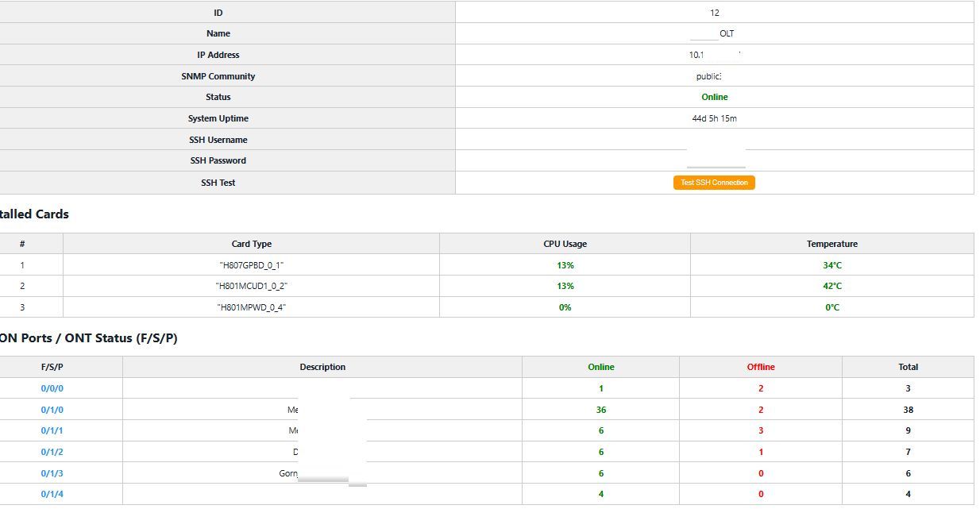Click the SNMP Community value public
Screen dimensions: 980x509
tap(713, 75)
